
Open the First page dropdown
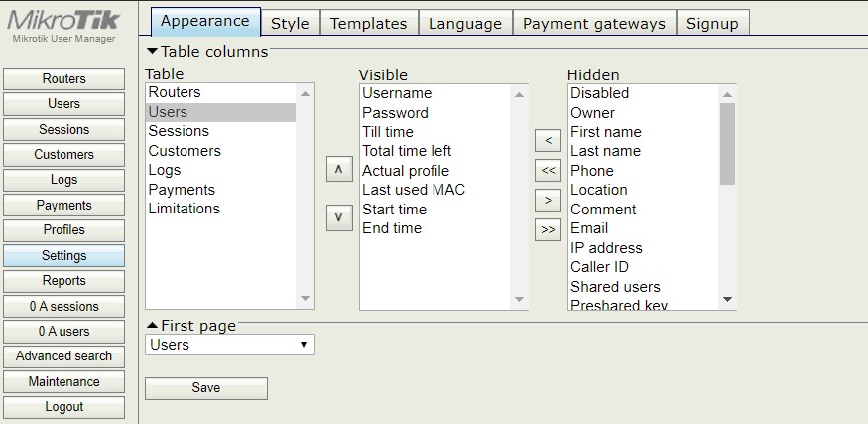point(230,345)
